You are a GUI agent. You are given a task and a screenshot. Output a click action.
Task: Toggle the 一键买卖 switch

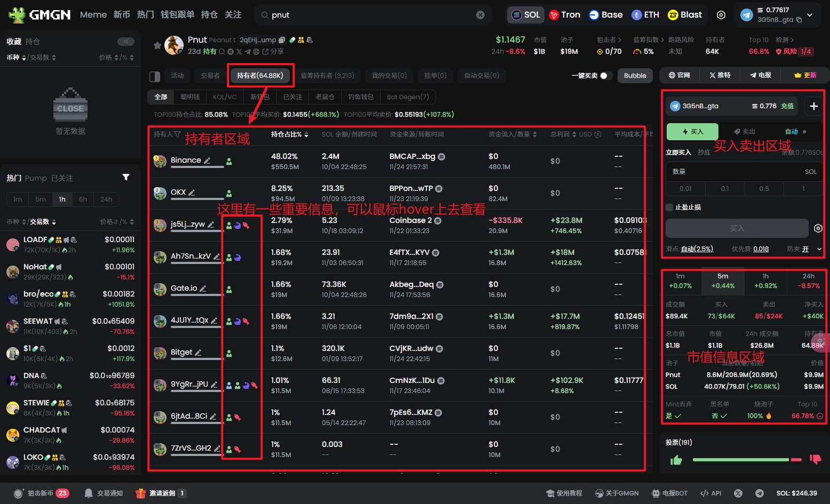coord(606,76)
